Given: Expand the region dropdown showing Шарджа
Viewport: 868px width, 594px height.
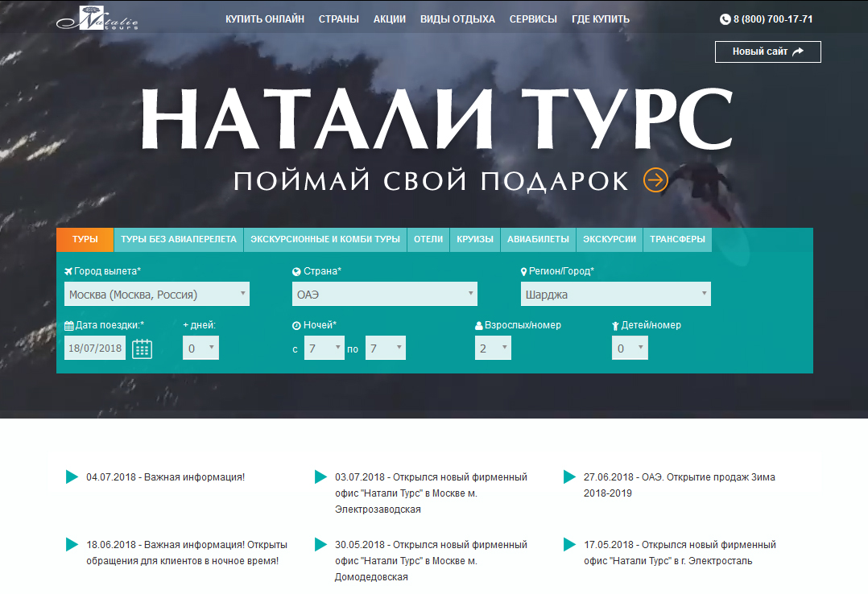Looking at the screenshot, I should [x=616, y=294].
